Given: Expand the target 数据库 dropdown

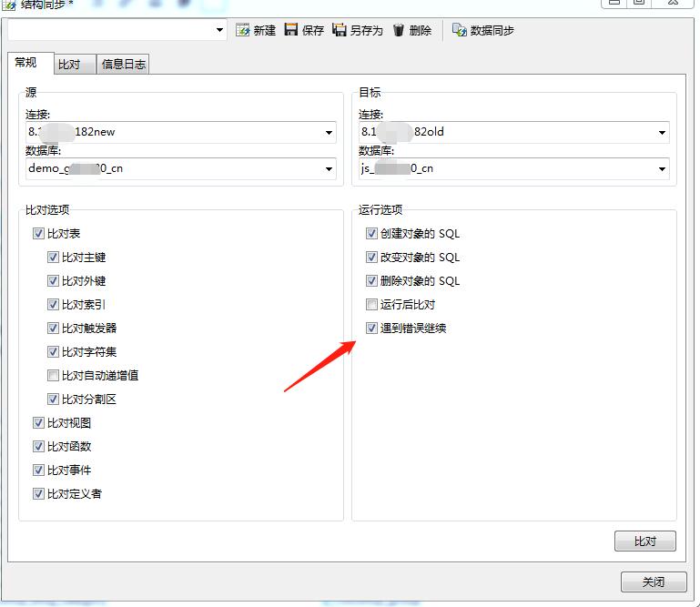Looking at the screenshot, I should click(662, 169).
